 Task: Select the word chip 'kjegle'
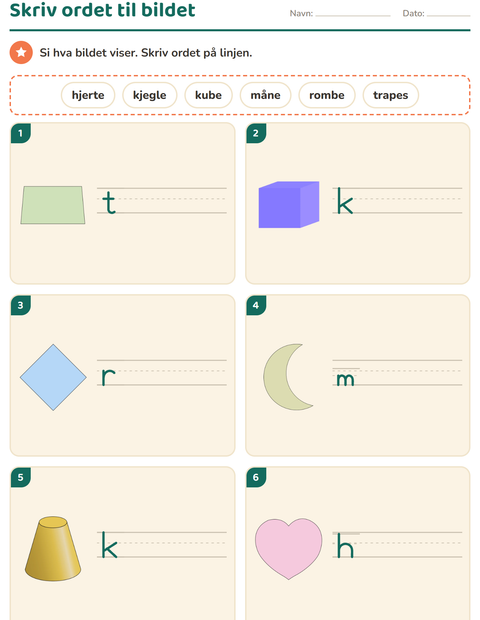click(x=149, y=95)
